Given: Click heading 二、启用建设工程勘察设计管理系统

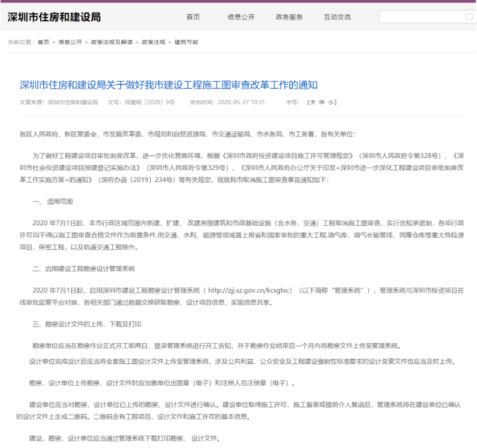Looking at the screenshot, I should pos(83,269).
